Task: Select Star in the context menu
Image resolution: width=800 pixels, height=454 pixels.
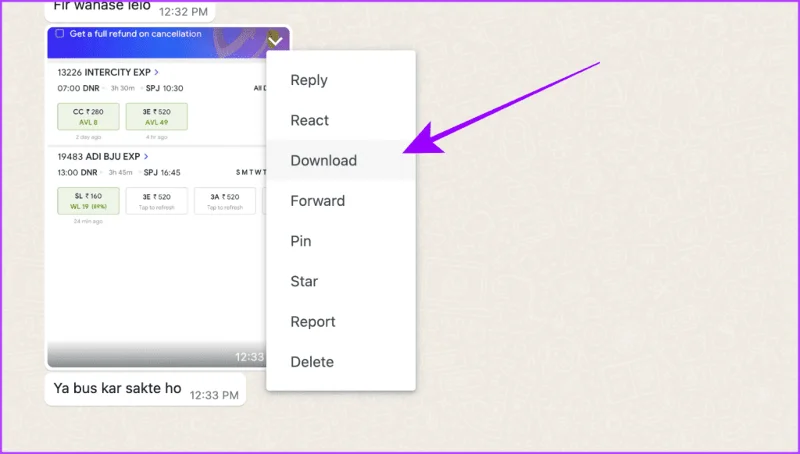Action: click(x=341, y=281)
